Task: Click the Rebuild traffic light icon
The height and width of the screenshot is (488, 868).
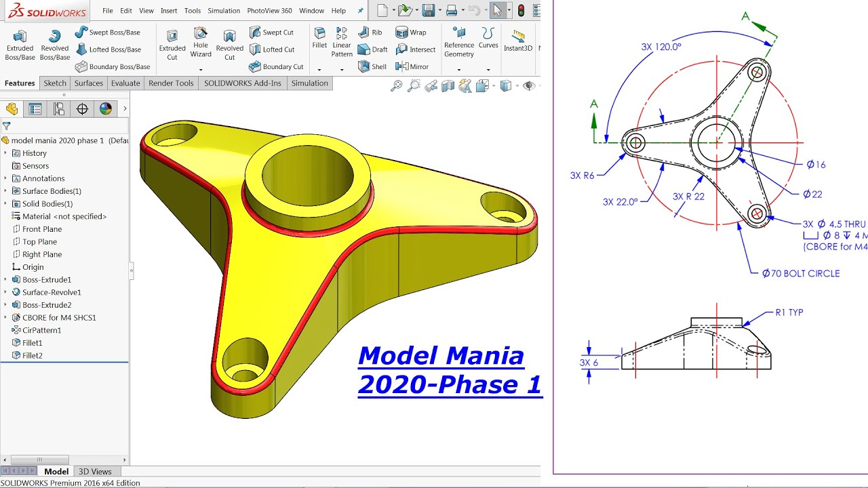Action: click(521, 10)
